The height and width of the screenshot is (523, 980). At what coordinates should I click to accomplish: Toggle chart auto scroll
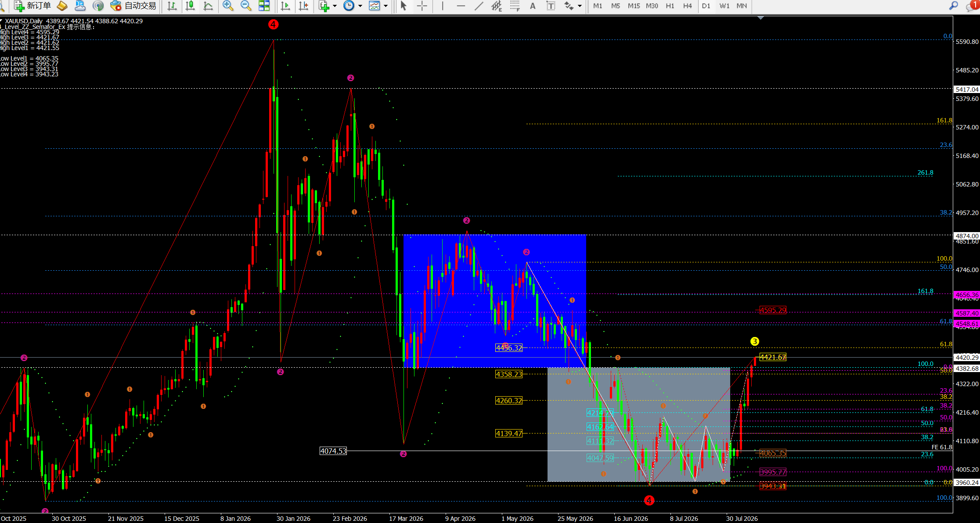[x=285, y=6]
